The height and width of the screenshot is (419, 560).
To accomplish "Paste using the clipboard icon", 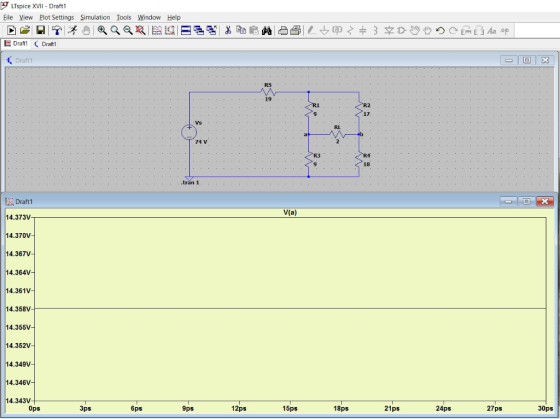I will click(x=254, y=31).
